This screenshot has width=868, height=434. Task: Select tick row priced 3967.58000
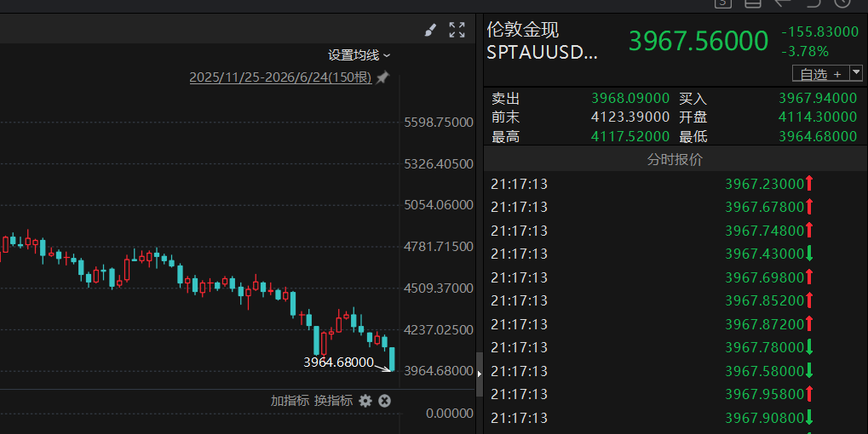point(675,371)
